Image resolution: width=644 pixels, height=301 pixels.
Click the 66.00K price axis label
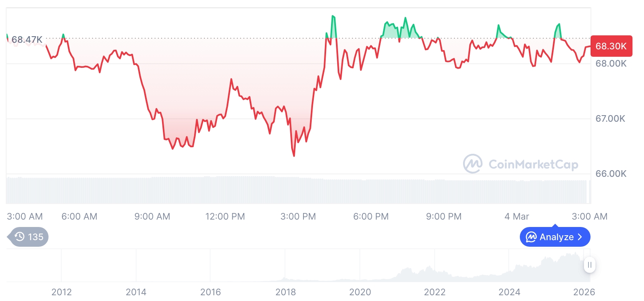(x=611, y=174)
